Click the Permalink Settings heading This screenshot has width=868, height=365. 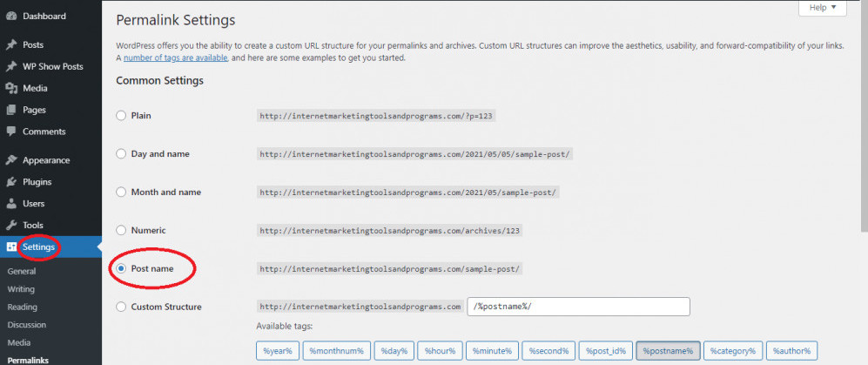(176, 21)
